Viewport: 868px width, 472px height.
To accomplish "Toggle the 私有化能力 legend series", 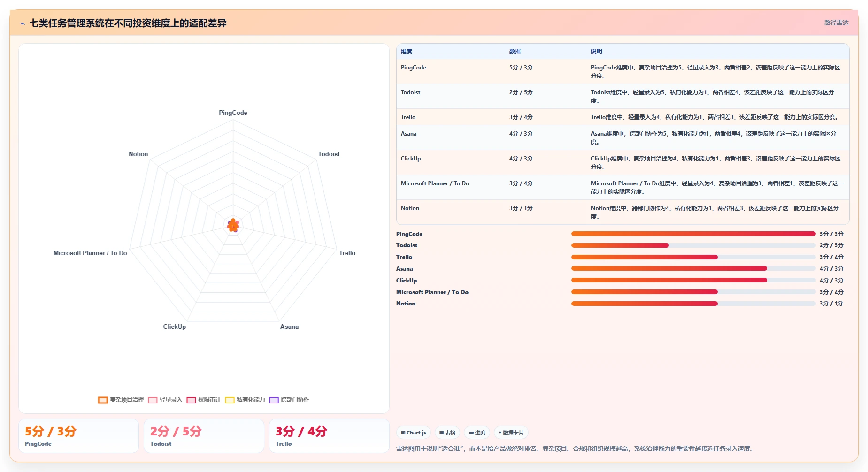I will point(245,400).
